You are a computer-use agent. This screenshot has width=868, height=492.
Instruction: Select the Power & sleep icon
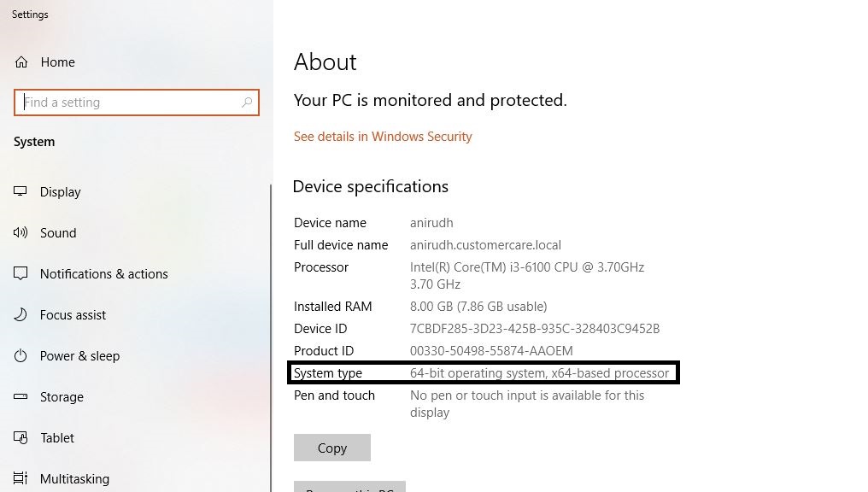(21, 355)
